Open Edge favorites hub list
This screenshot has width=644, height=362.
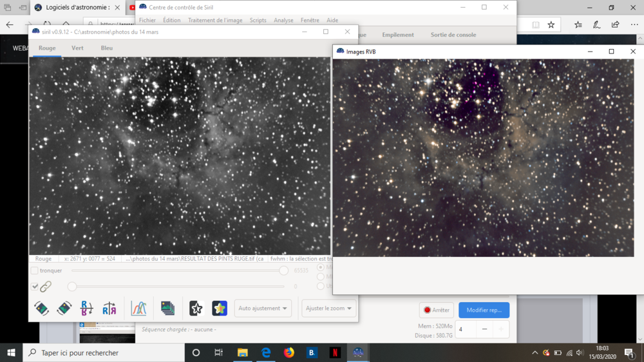tap(578, 25)
